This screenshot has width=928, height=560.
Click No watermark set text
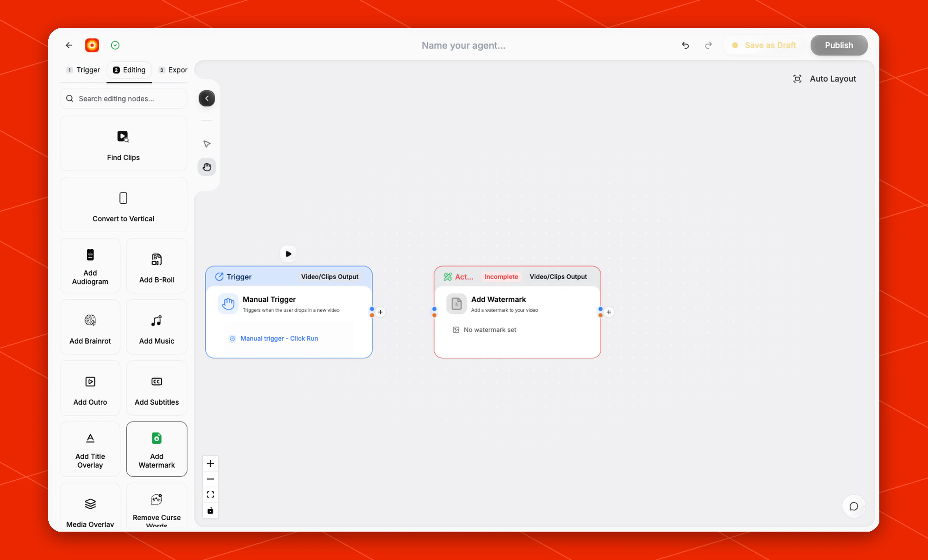tap(490, 330)
